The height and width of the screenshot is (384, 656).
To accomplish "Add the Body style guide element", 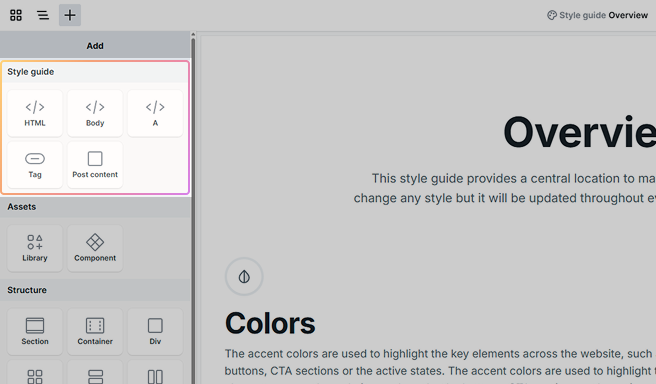I will [x=95, y=113].
